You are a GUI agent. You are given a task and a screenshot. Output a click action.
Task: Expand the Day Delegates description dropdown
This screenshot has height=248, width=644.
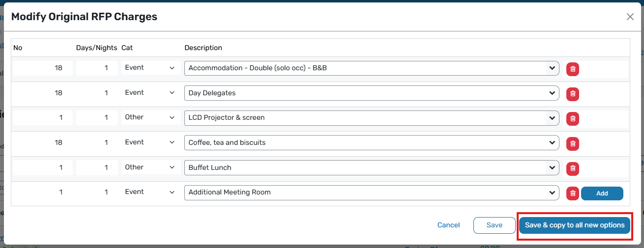click(x=372, y=93)
